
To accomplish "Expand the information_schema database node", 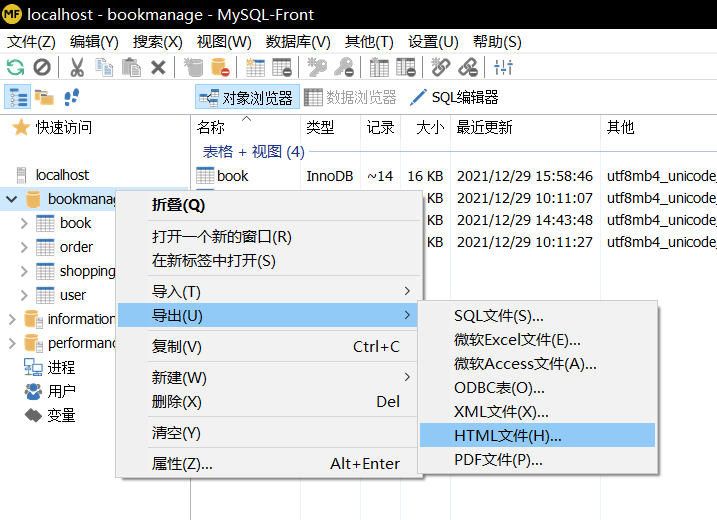I will 12,319.
